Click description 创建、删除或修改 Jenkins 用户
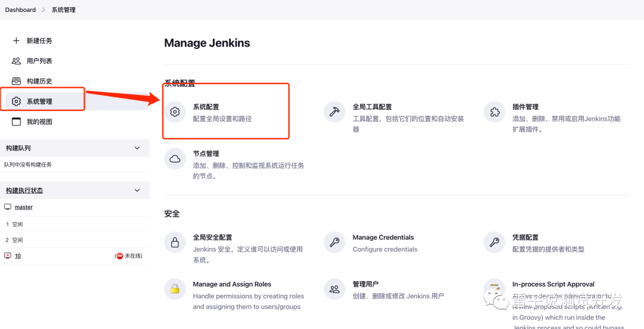Viewport: 644px width, 329px height. tap(398, 296)
